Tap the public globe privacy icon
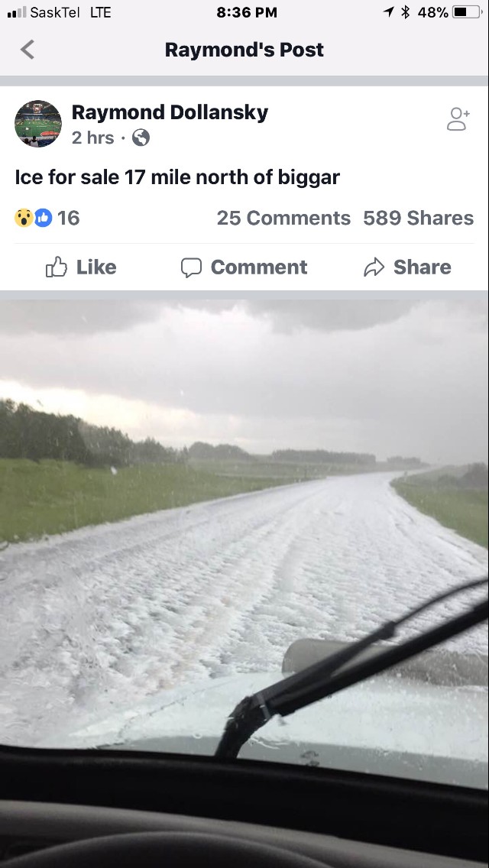The image size is (489, 868). 141,138
